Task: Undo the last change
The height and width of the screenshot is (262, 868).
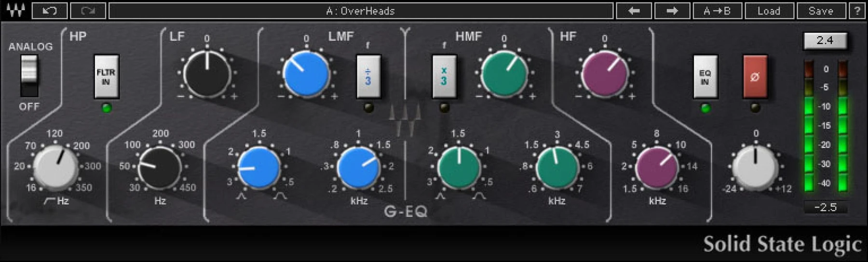Action: 49,11
